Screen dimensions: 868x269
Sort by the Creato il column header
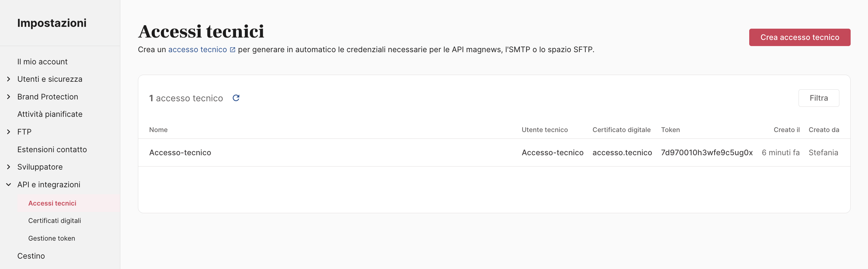click(x=786, y=130)
